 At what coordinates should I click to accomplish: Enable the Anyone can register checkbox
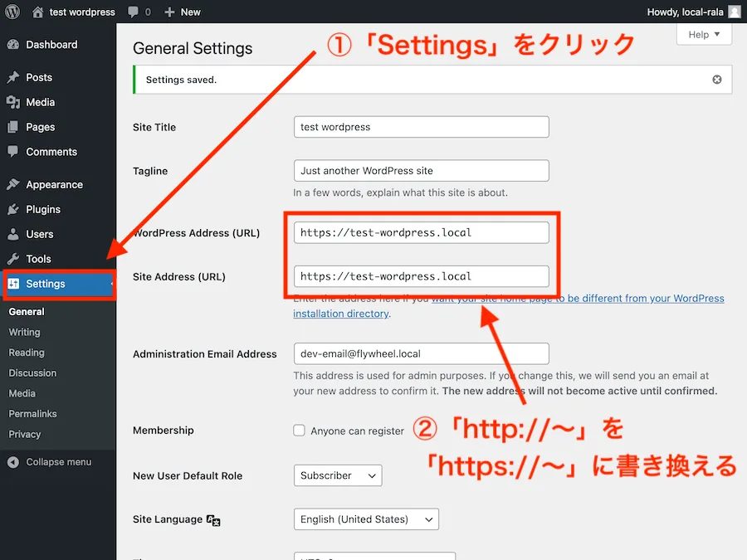(299, 431)
